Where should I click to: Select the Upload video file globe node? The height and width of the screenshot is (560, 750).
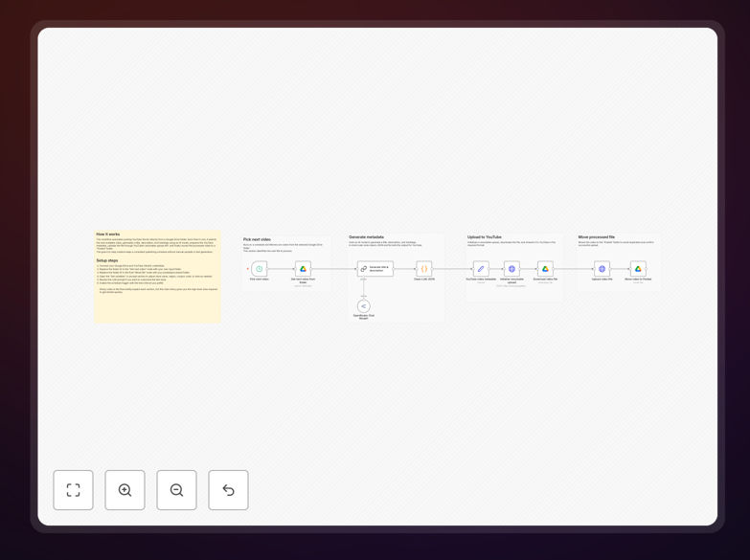point(602,269)
